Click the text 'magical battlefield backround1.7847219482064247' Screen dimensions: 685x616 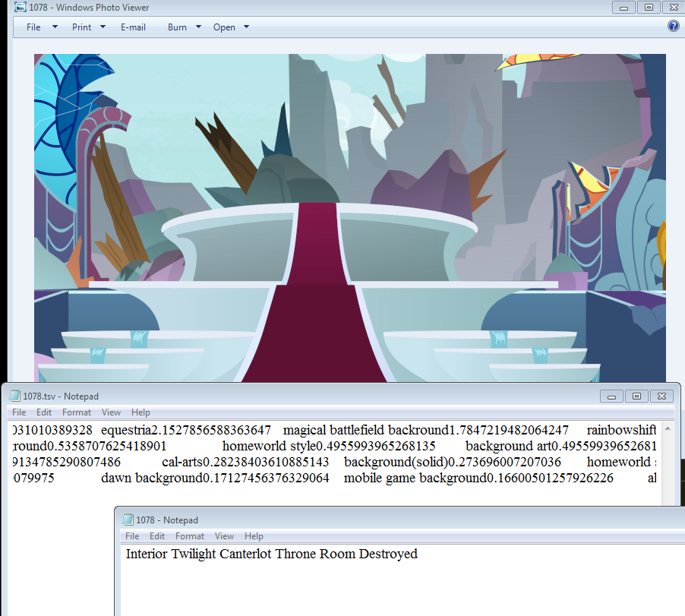click(426, 430)
